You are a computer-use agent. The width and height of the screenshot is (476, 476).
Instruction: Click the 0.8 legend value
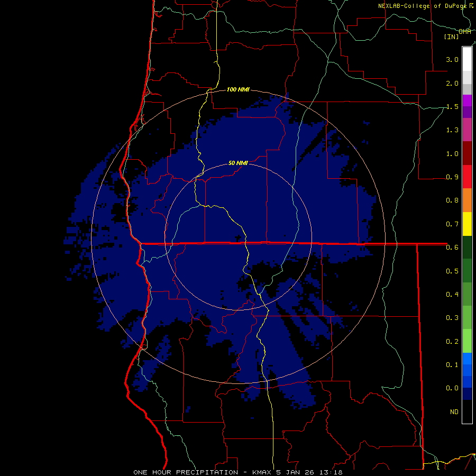(452, 200)
